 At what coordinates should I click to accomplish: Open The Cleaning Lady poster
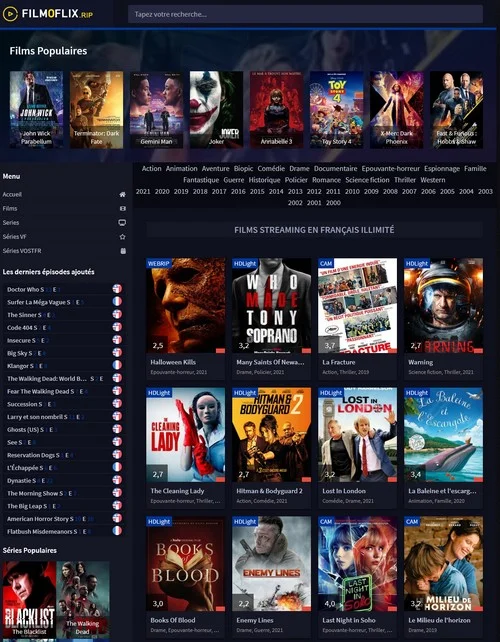[x=186, y=435]
